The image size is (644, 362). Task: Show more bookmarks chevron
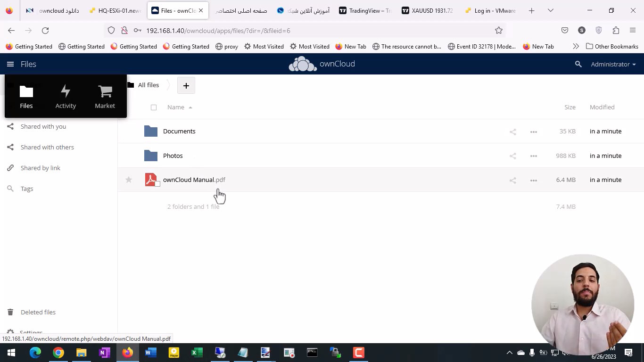[576, 47]
